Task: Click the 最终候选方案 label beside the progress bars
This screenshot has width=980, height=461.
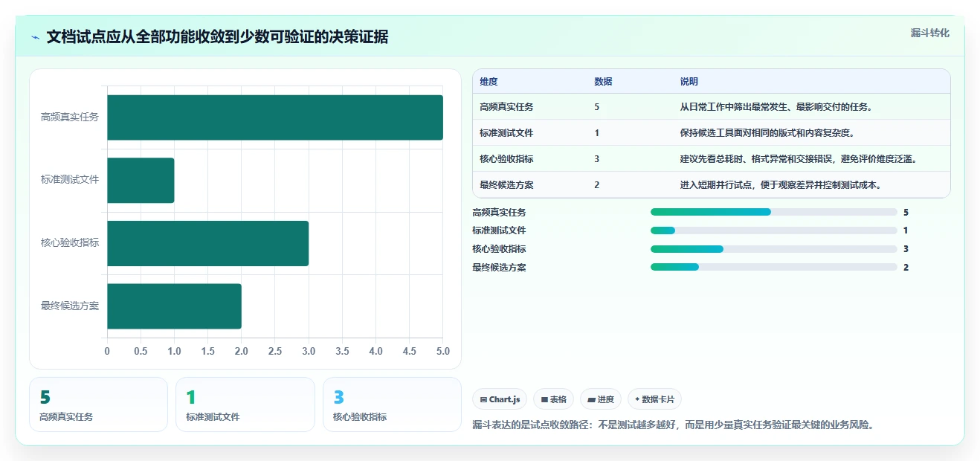Action: 499,268
